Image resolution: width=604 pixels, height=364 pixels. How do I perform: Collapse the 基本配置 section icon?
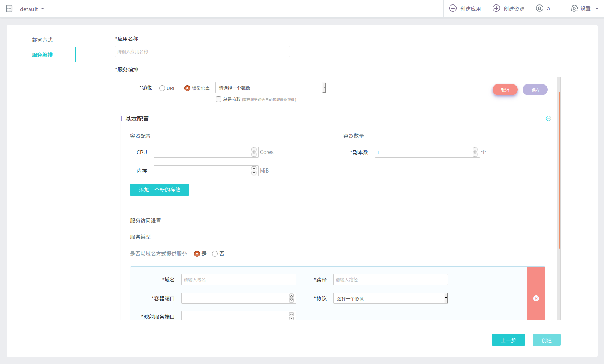[548, 118]
